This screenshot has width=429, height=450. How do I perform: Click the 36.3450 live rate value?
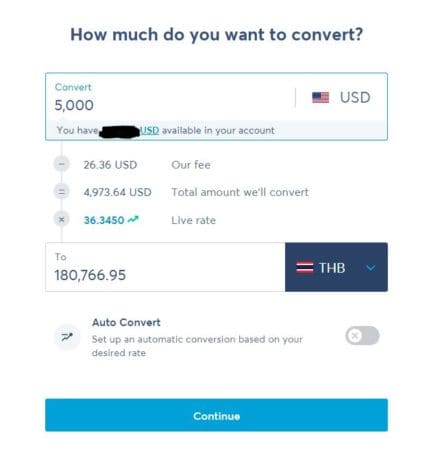(x=104, y=220)
